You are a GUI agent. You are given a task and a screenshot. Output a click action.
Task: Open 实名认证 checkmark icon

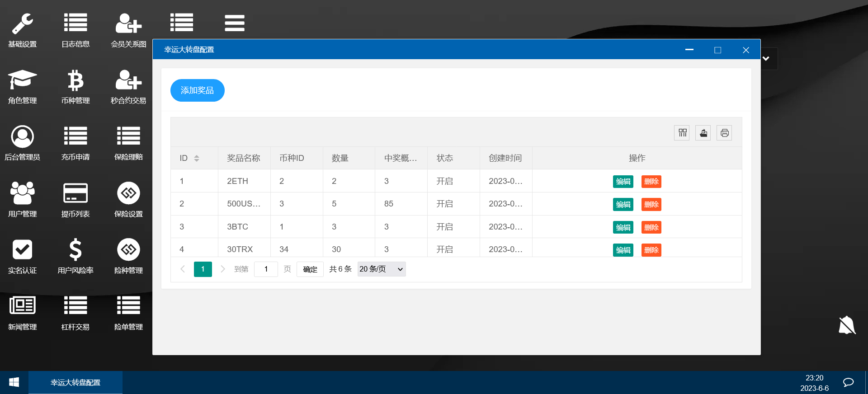pyautogui.click(x=22, y=249)
